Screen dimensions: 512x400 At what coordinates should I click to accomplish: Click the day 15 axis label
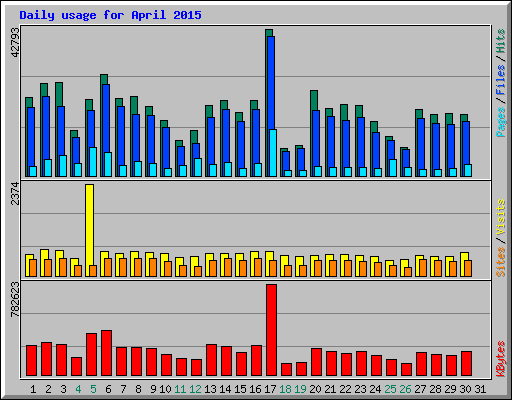tap(240, 389)
